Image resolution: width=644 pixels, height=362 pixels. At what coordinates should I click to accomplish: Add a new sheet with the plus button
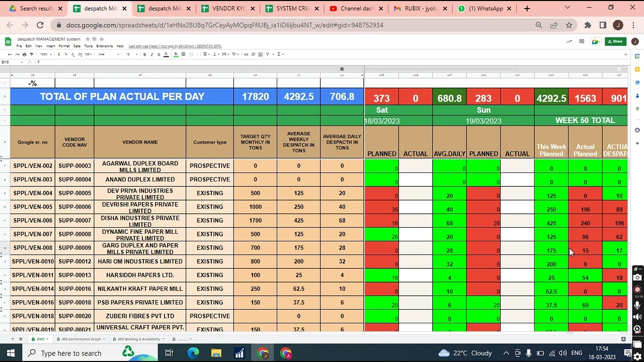point(13,339)
